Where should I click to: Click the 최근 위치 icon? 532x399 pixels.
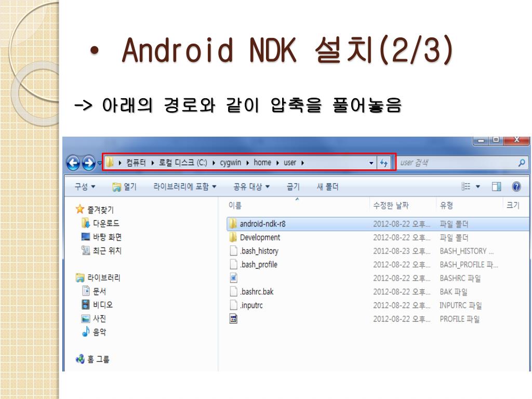coord(86,250)
